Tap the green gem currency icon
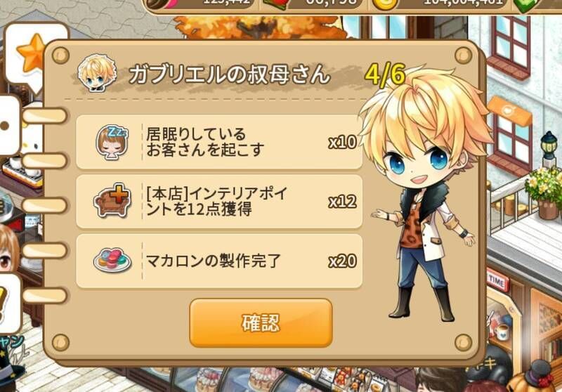 coord(526,5)
